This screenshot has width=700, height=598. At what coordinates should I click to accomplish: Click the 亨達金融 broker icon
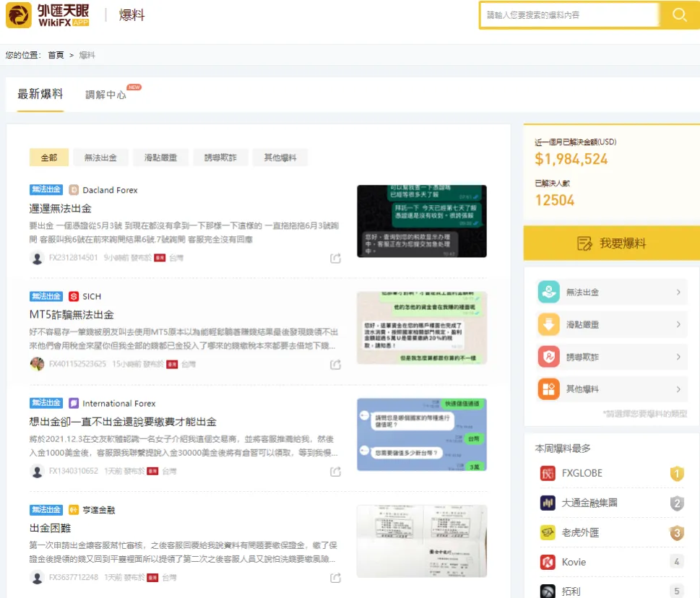click(x=74, y=510)
